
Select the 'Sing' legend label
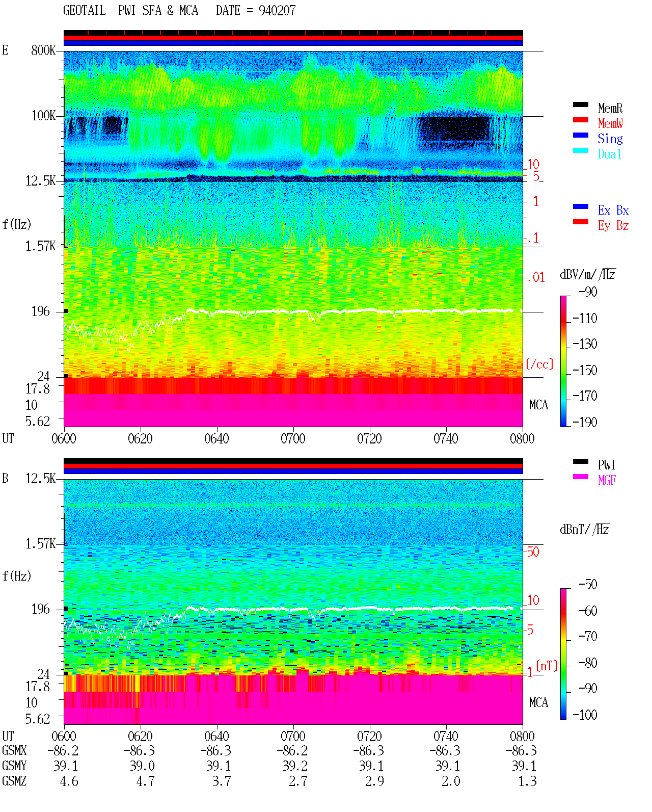[x=610, y=139]
